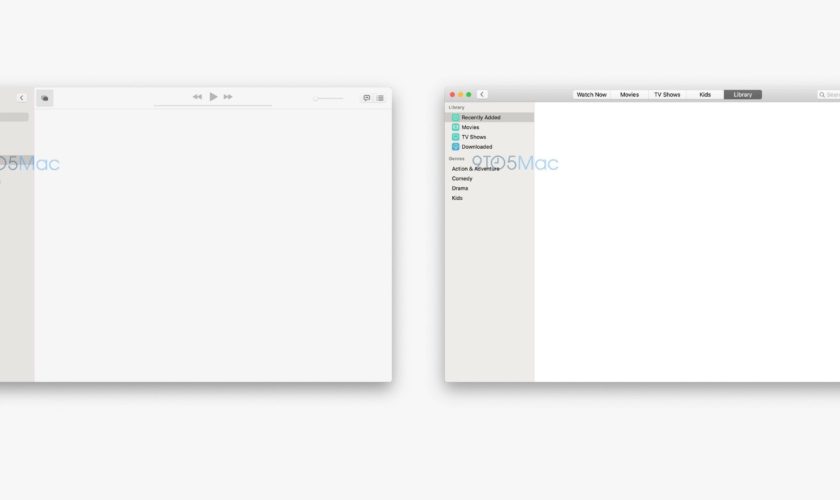840x500 pixels.
Task: Open the lyrics speech-bubble icon
Action: 366,98
